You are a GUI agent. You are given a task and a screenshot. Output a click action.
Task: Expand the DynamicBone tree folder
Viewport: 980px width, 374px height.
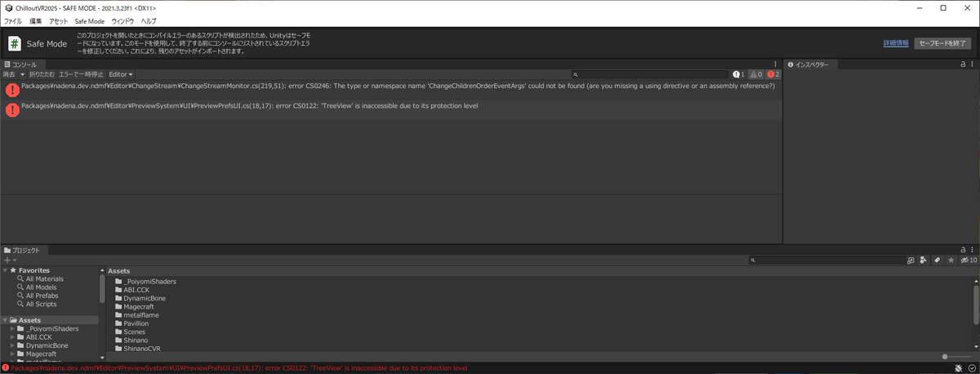(12, 345)
